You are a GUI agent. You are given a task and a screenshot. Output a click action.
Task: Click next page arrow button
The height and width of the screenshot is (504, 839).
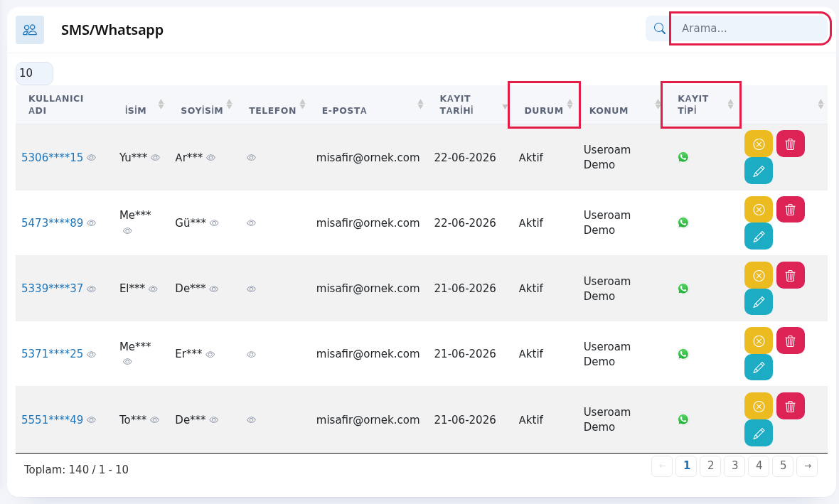tap(807, 466)
